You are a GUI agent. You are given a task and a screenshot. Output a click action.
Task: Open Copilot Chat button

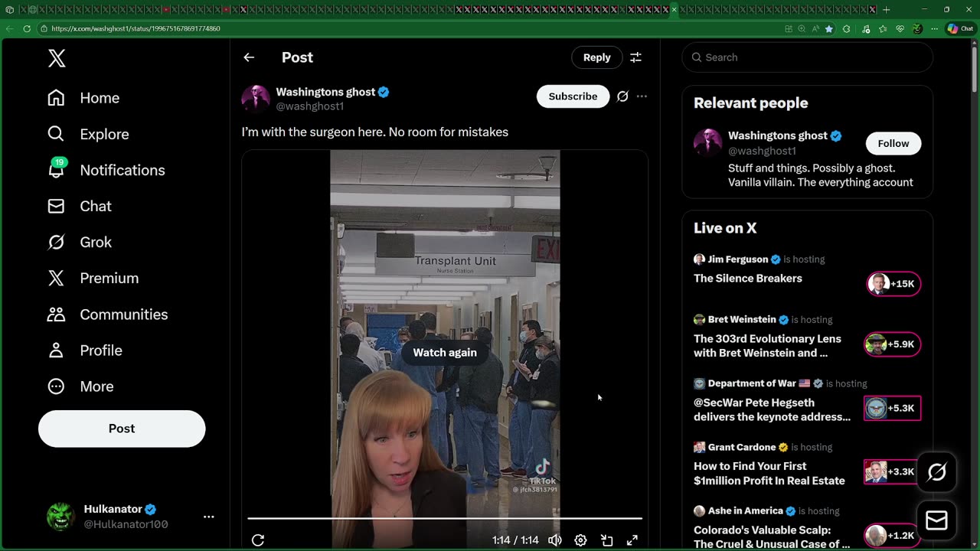point(959,28)
